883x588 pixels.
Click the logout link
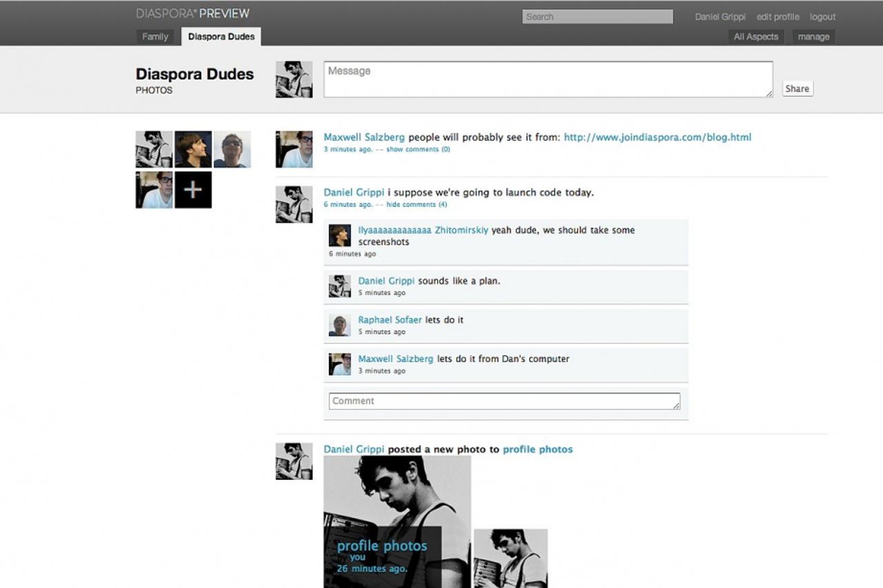[822, 17]
